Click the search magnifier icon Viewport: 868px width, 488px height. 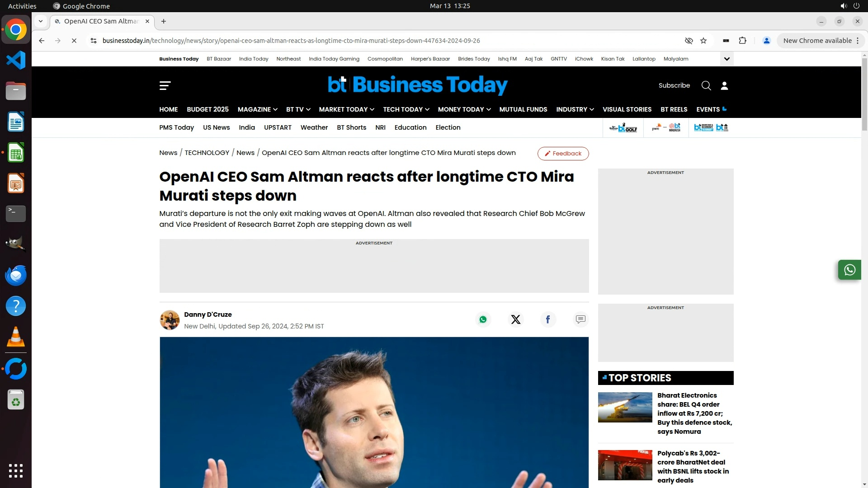tap(706, 85)
